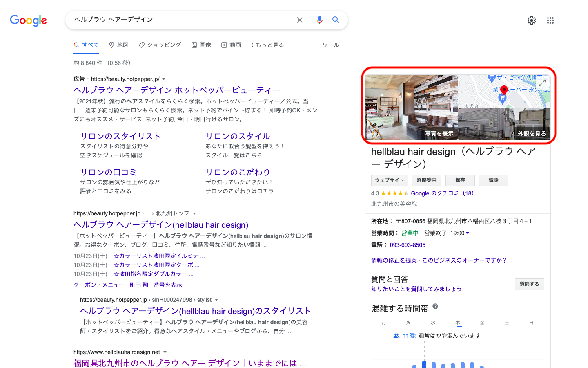Open the settings gear icon

coord(532,20)
